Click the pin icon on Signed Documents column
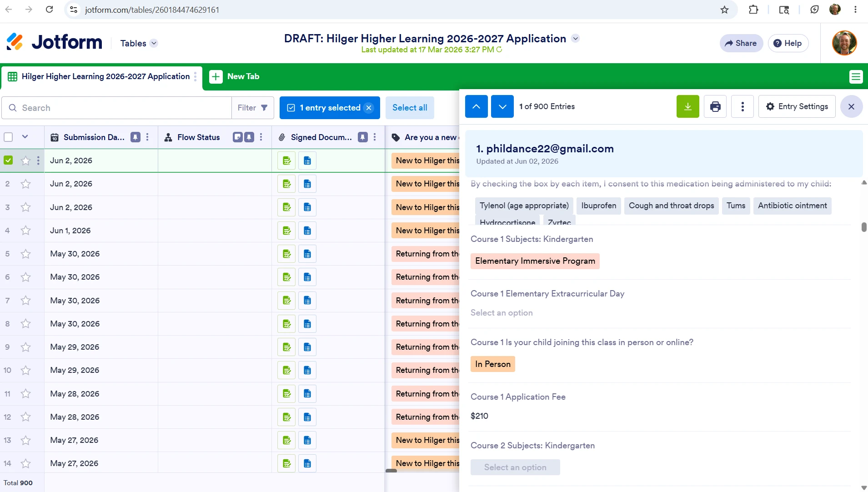Viewport: 868px width, 492px height. 363,137
